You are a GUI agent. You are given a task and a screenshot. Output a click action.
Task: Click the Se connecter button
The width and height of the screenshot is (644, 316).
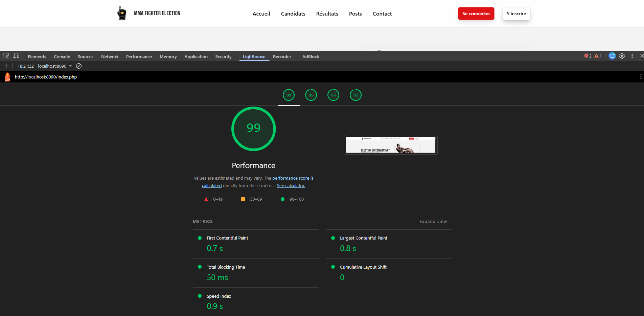(x=476, y=14)
